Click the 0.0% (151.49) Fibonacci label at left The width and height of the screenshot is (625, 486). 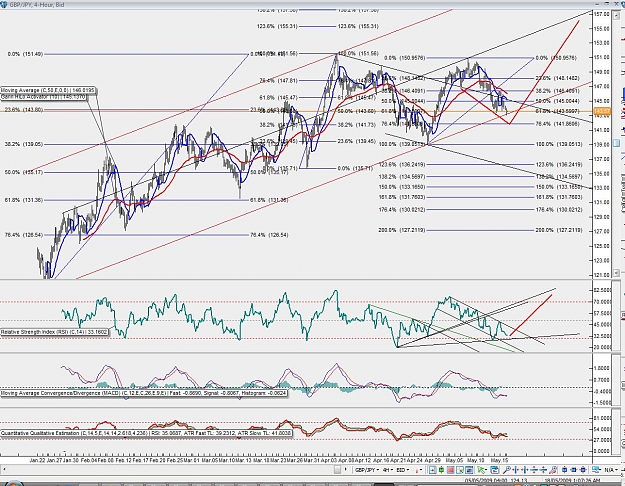[x=25, y=54]
